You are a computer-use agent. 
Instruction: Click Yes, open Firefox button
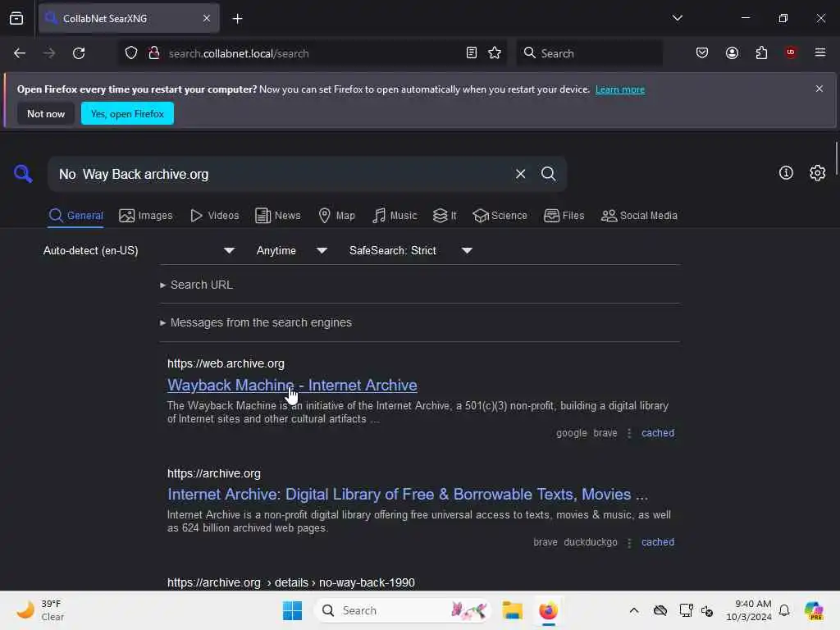pos(127,113)
